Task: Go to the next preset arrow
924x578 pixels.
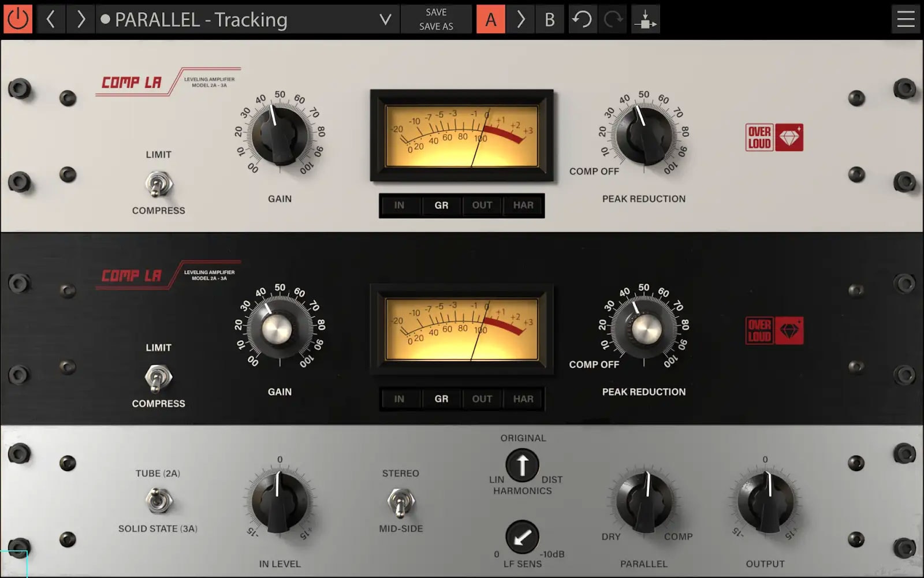Action: point(81,19)
